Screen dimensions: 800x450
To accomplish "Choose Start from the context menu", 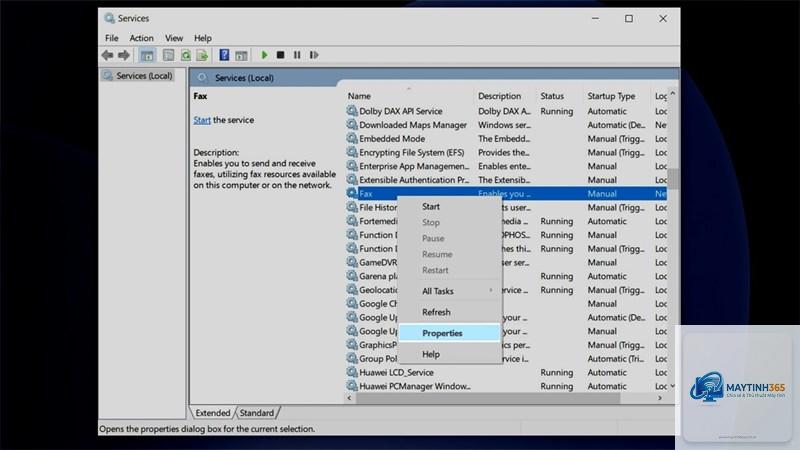I will coord(449,207).
